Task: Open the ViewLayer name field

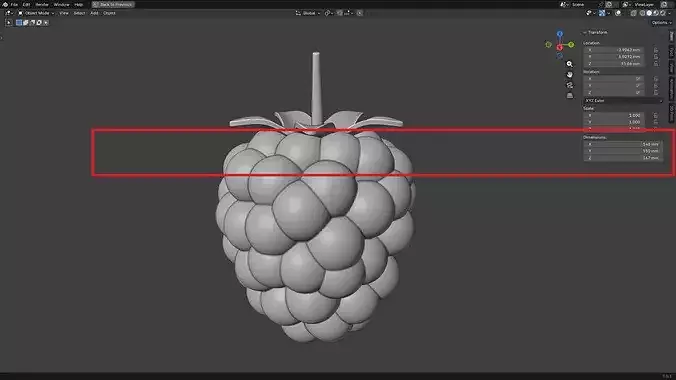Action: tap(645, 4)
